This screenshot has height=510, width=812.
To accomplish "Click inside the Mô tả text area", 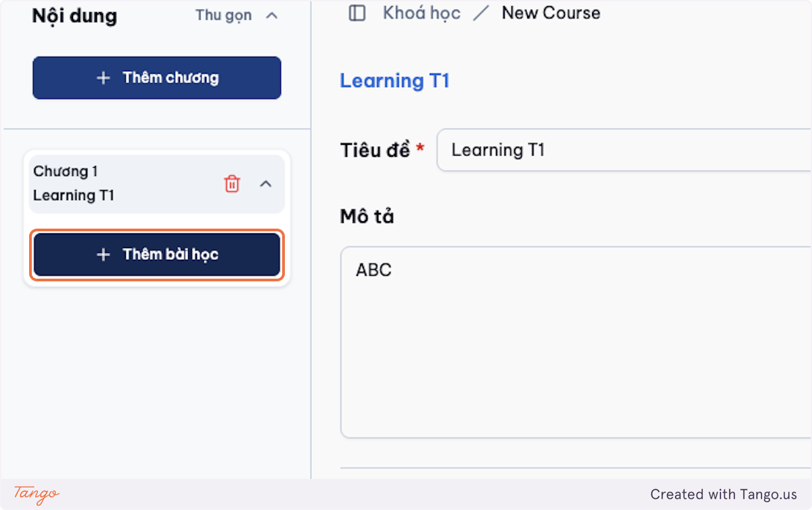I will tap(576, 342).
